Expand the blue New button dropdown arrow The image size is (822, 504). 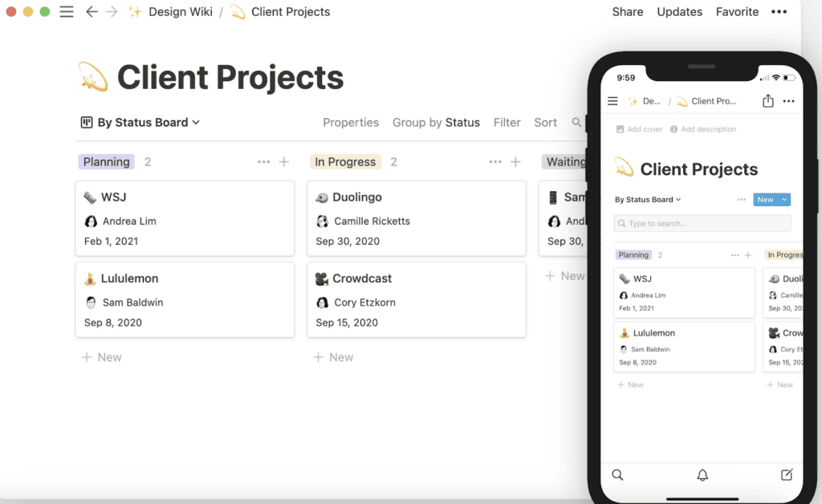[784, 200]
